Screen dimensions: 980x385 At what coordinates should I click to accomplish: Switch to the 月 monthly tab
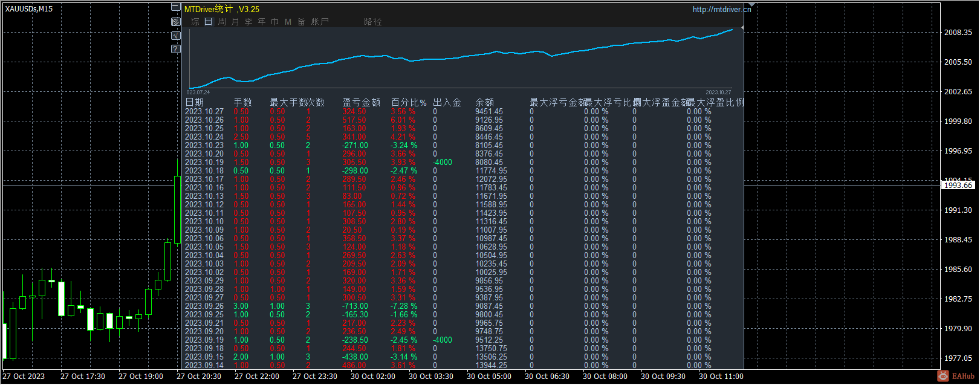click(235, 22)
